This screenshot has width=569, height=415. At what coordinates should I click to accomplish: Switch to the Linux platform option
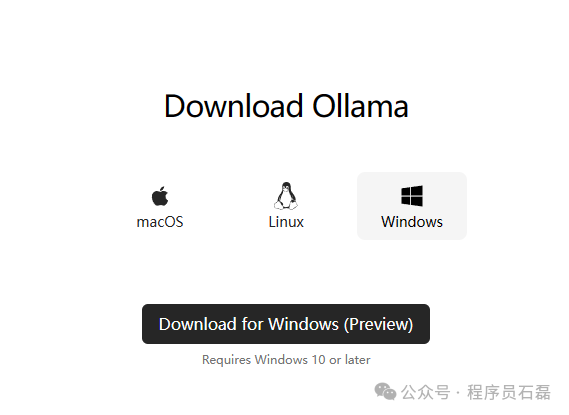pyautogui.click(x=286, y=206)
